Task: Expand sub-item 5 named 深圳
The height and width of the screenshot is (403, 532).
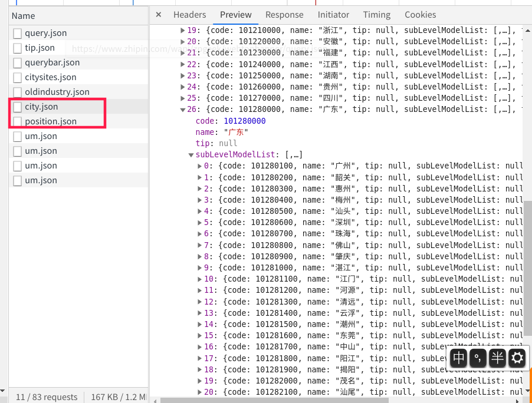Action: [x=199, y=222]
